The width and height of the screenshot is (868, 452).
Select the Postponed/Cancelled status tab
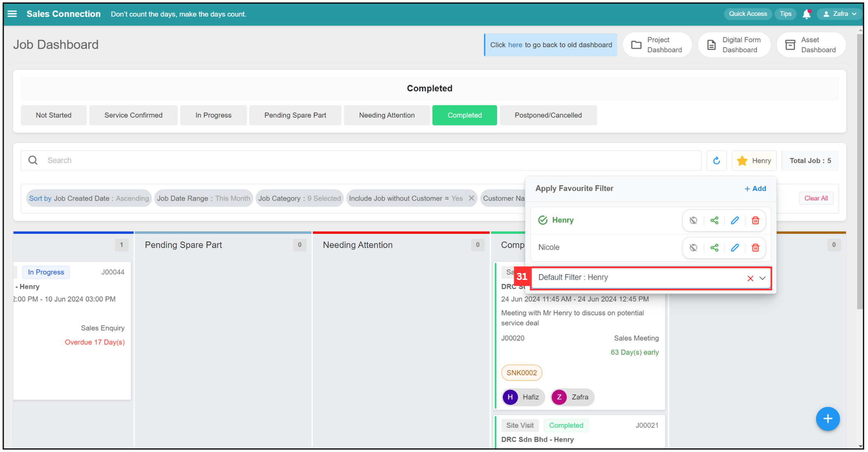click(x=548, y=115)
